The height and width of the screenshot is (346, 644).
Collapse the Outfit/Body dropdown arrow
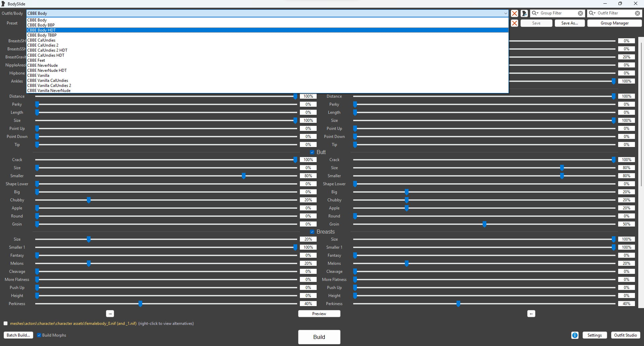coord(505,13)
